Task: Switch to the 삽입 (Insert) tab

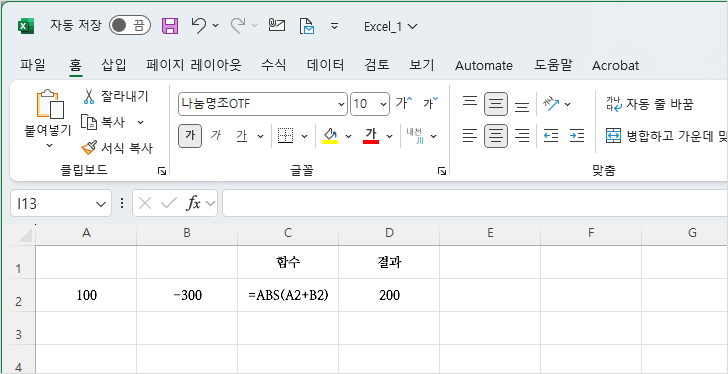Action: click(x=114, y=65)
